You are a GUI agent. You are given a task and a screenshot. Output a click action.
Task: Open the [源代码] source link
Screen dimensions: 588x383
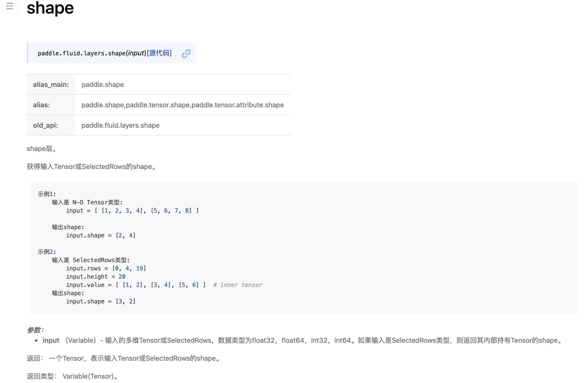tap(159, 53)
